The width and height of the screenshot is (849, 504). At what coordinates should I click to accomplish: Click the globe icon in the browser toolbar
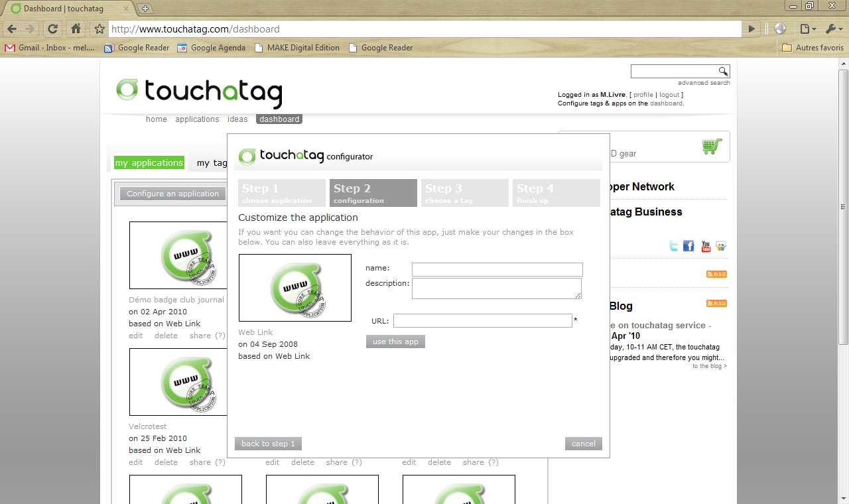tap(780, 29)
